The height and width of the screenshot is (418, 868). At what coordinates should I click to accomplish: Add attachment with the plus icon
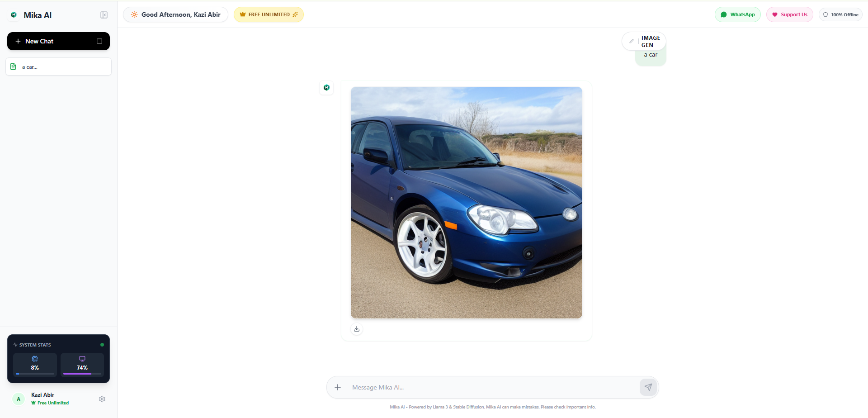point(338,387)
